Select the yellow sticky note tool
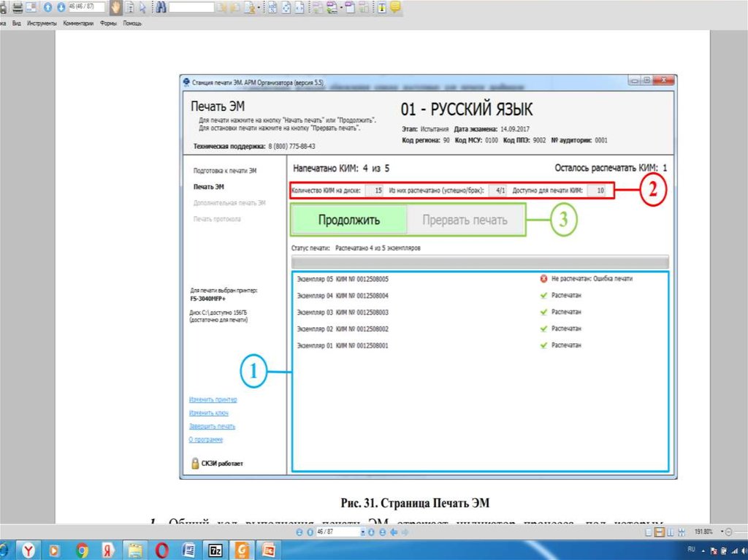The width and height of the screenshot is (748, 560). tap(395, 7)
